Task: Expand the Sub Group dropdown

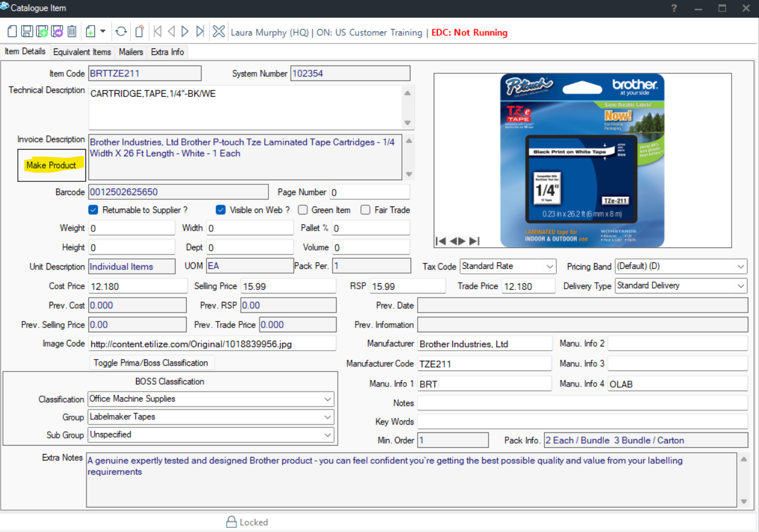Action: tap(211, 435)
